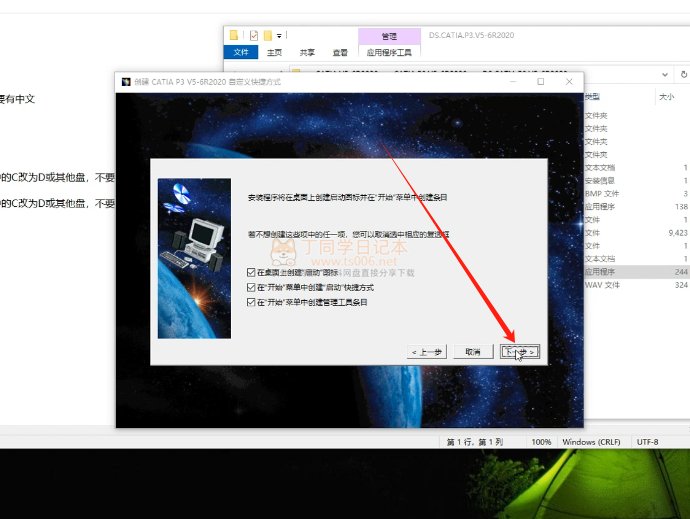Click the 取消 button in installer
690x519 pixels.
(473, 352)
